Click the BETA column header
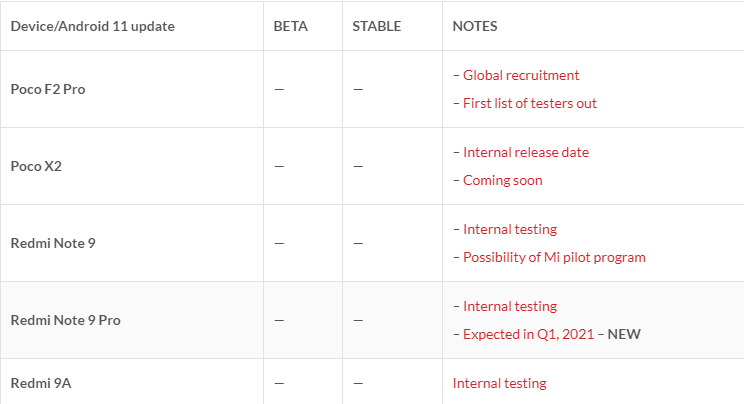 (290, 26)
